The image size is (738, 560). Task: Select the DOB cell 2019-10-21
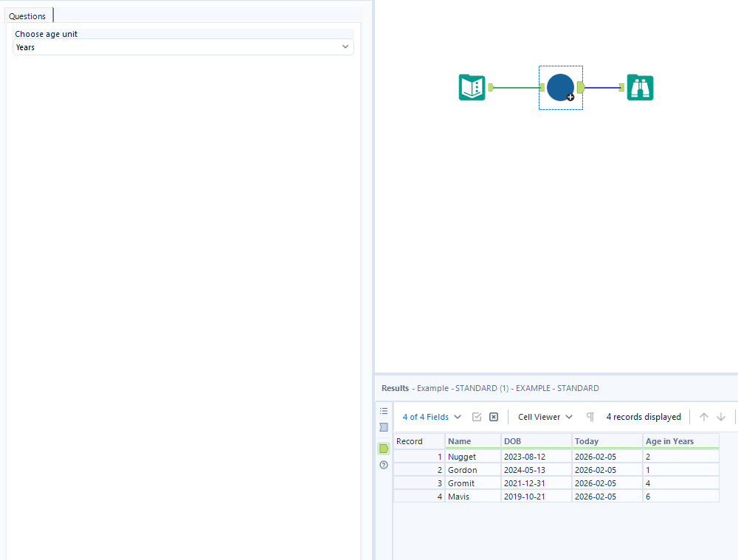point(536,497)
